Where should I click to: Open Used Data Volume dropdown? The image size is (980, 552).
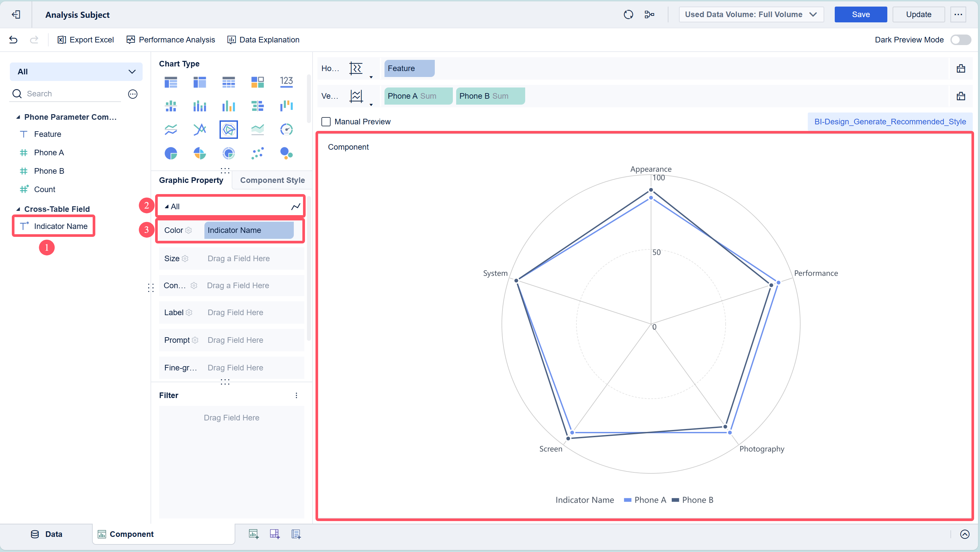(x=751, y=14)
